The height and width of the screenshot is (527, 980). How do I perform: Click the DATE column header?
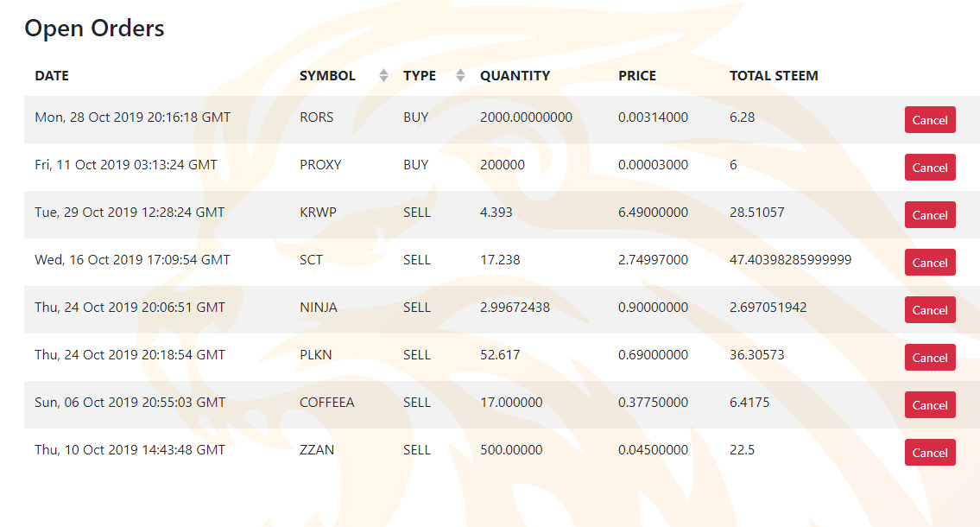(x=52, y=76)
